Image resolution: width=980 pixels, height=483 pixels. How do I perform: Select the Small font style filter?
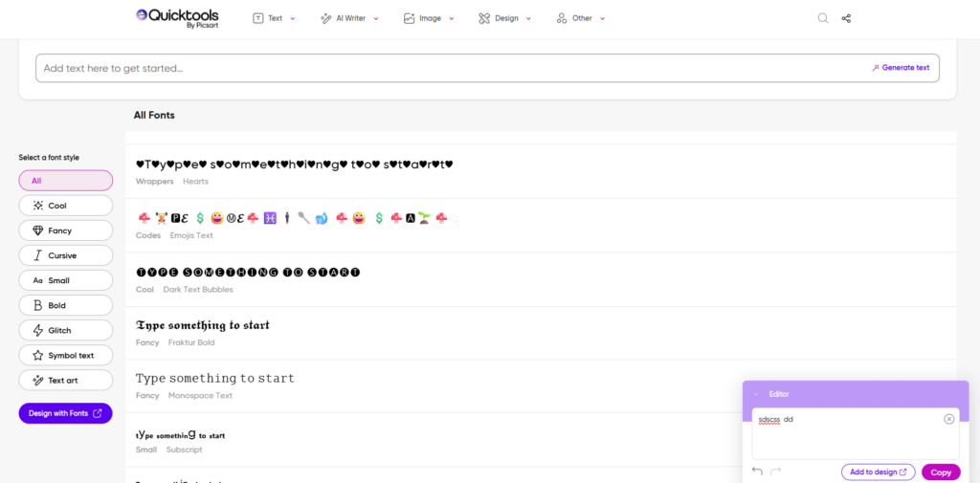pyautogui.click(x=66, y=280)
